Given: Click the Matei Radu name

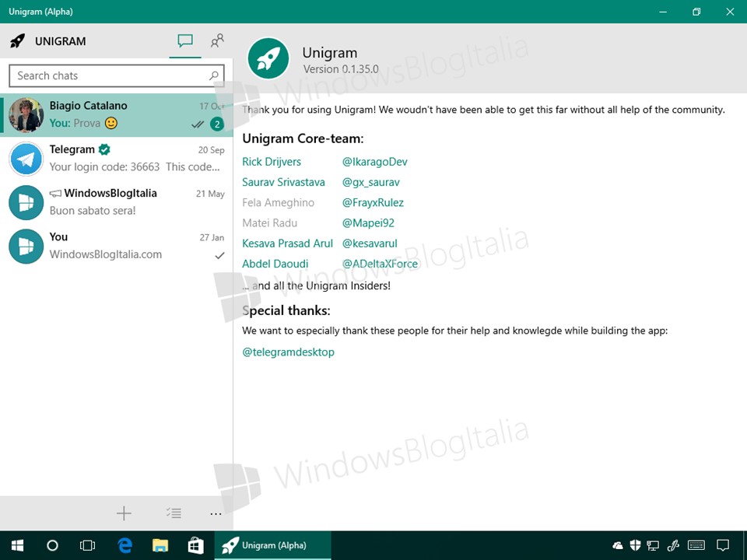Looking at the screenshot, I should tap(270, 223).
